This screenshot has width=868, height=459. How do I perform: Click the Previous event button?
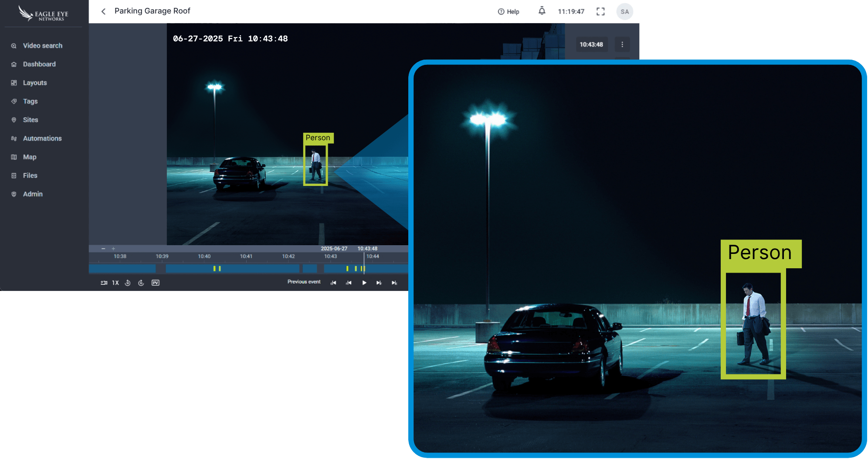pyautogui.click(x=304, y=282)
